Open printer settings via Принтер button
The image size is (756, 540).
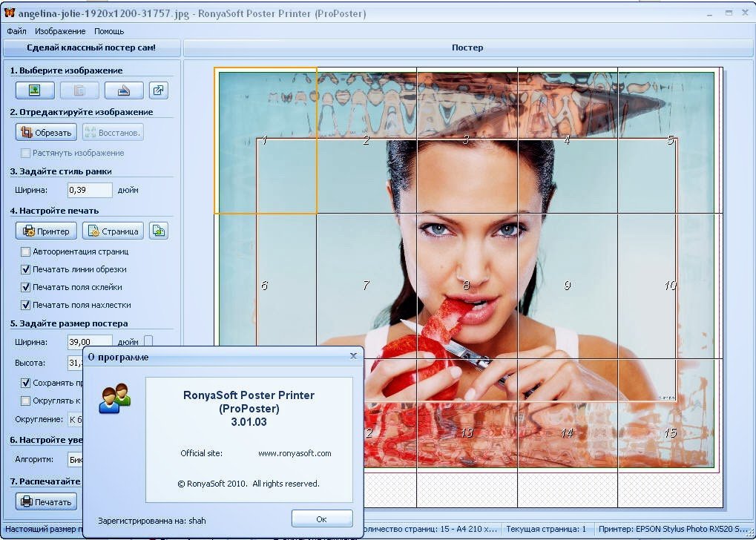pos(46,231)
